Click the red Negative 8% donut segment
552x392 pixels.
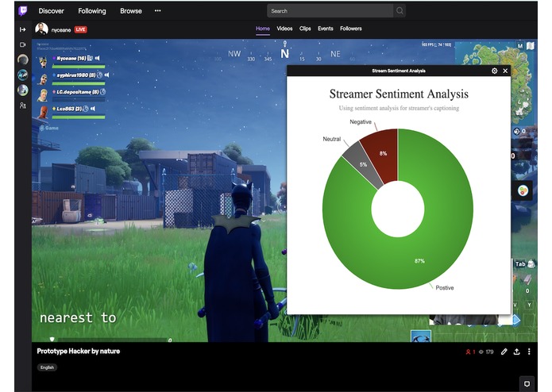pos(382,154)
